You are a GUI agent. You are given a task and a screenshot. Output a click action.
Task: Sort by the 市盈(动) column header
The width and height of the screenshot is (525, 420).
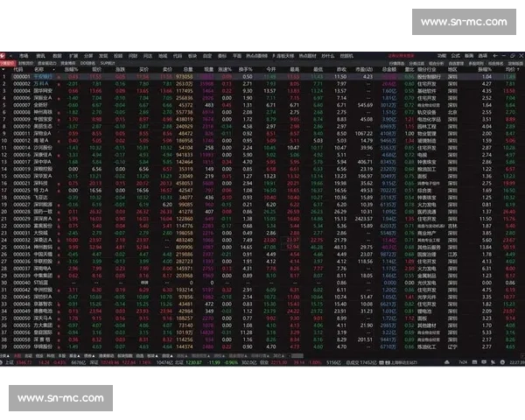pos(364,70)
